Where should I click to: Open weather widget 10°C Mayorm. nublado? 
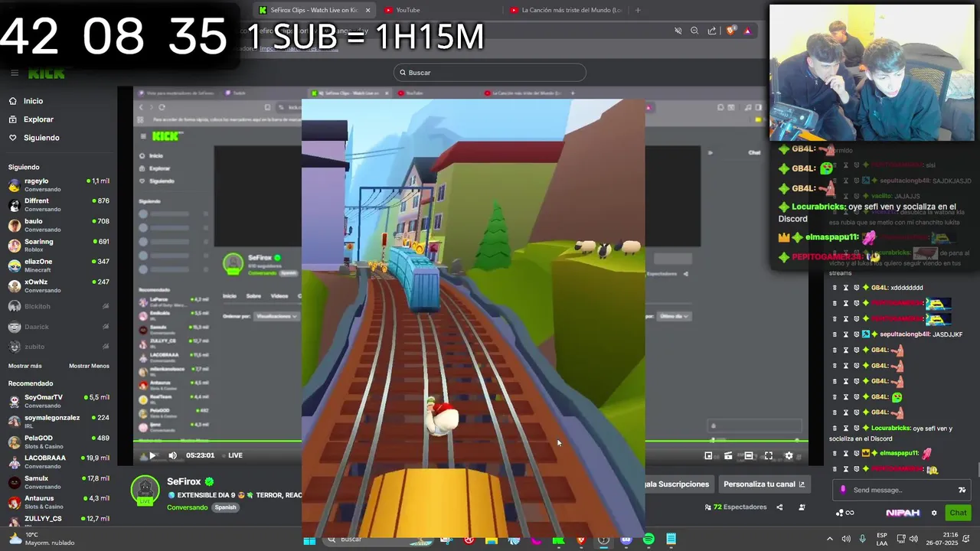42,539
